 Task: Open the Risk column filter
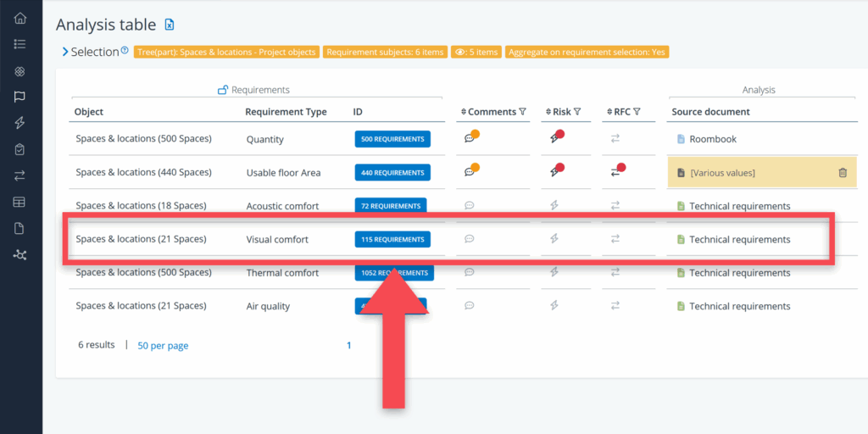click(577, 112)
